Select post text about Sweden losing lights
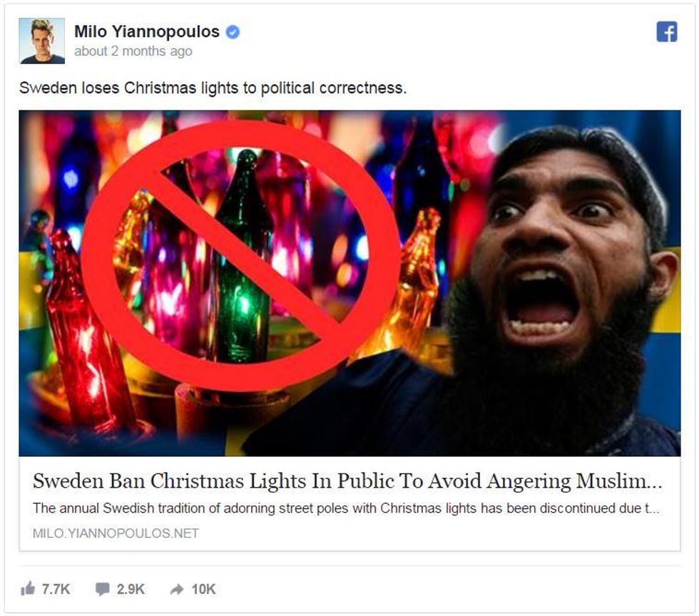 (213, 88)
